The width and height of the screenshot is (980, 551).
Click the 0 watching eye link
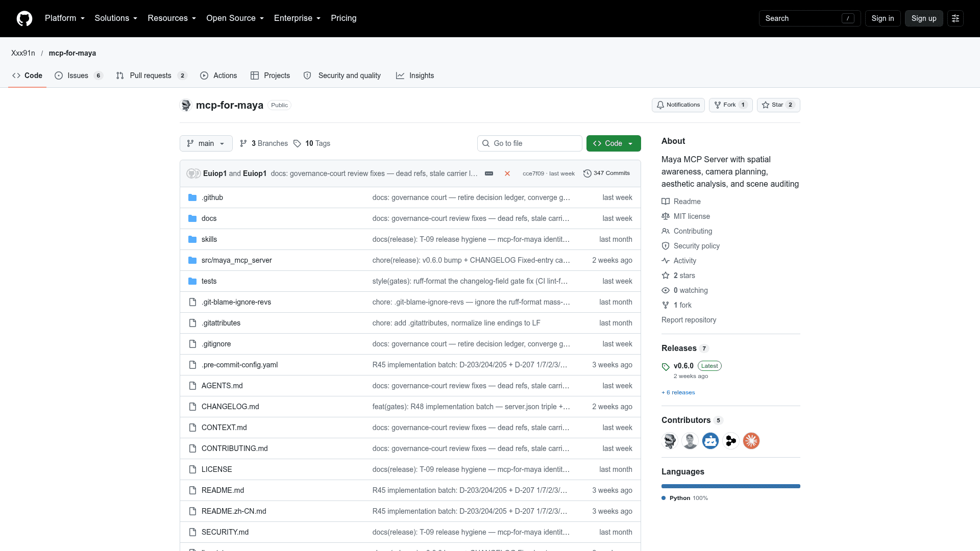coord(684,290)
